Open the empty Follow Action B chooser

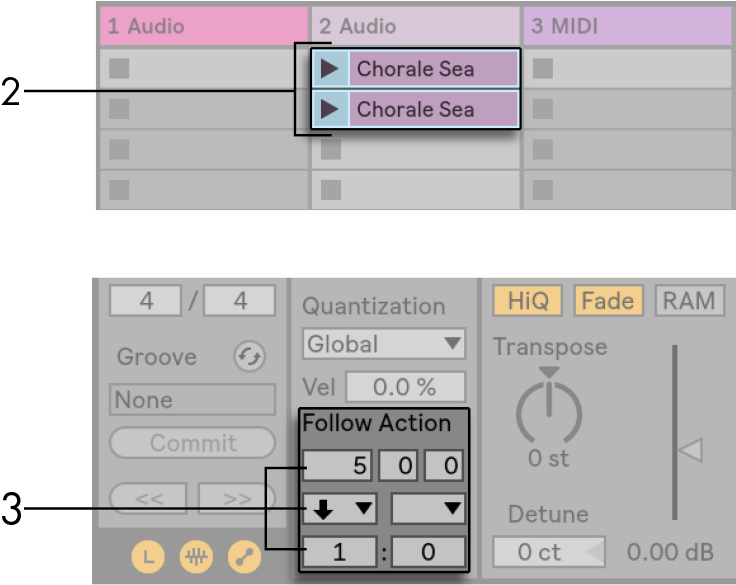428,509
